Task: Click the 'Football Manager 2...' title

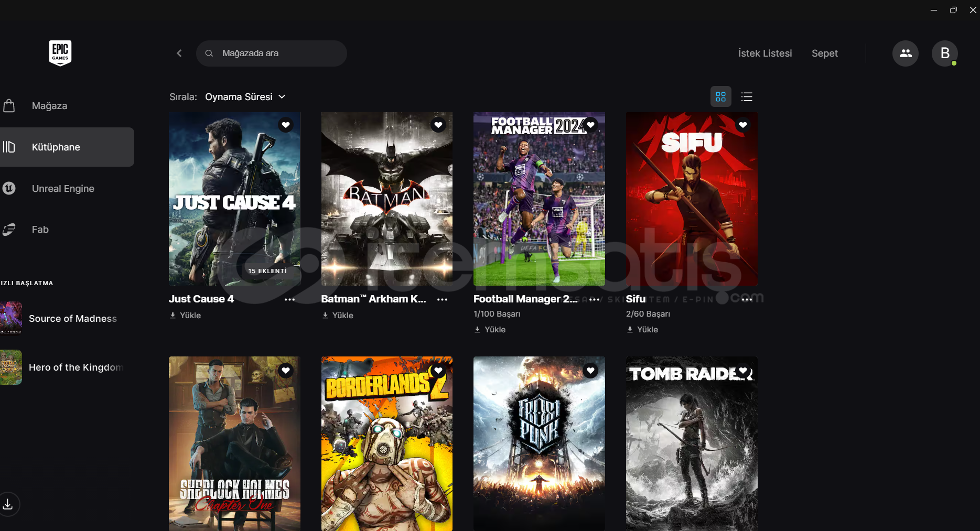Action: [525, 299]
